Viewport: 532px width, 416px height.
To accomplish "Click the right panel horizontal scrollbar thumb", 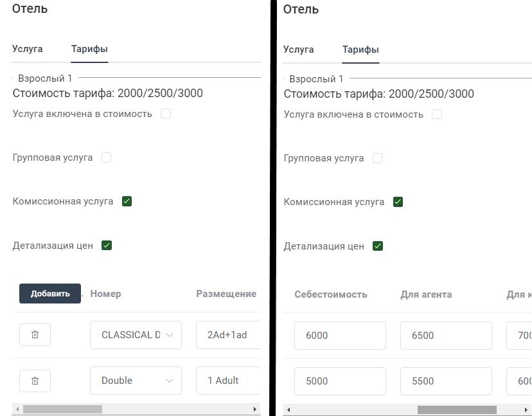I will click(457, 410).
